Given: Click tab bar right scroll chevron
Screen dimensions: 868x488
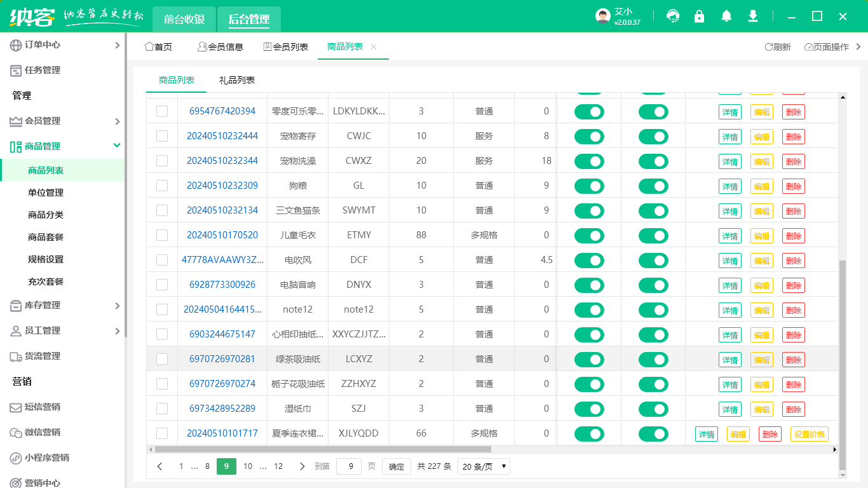Looking at the screenshot, I should [x=858, y=47].
